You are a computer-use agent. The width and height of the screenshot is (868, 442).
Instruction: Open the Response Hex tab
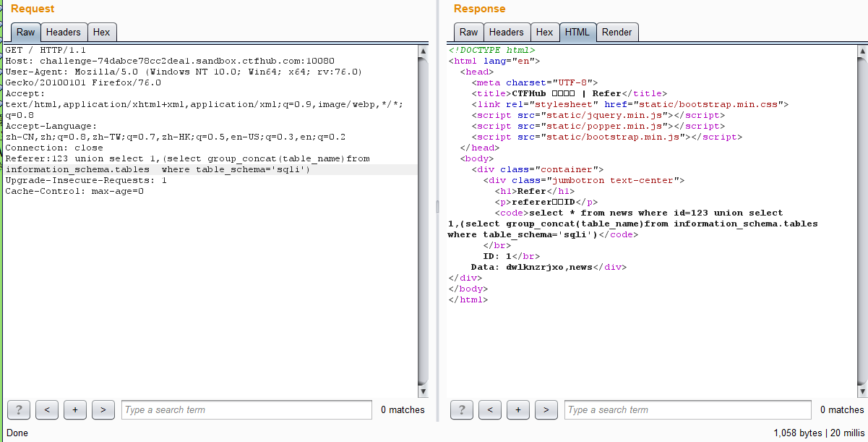[x=545, y=32]
